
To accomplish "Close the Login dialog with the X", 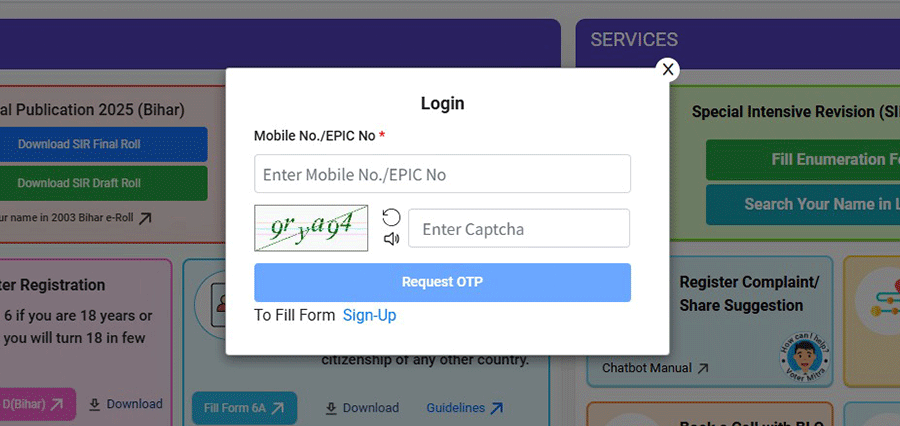I will click(x=668, y=69).
